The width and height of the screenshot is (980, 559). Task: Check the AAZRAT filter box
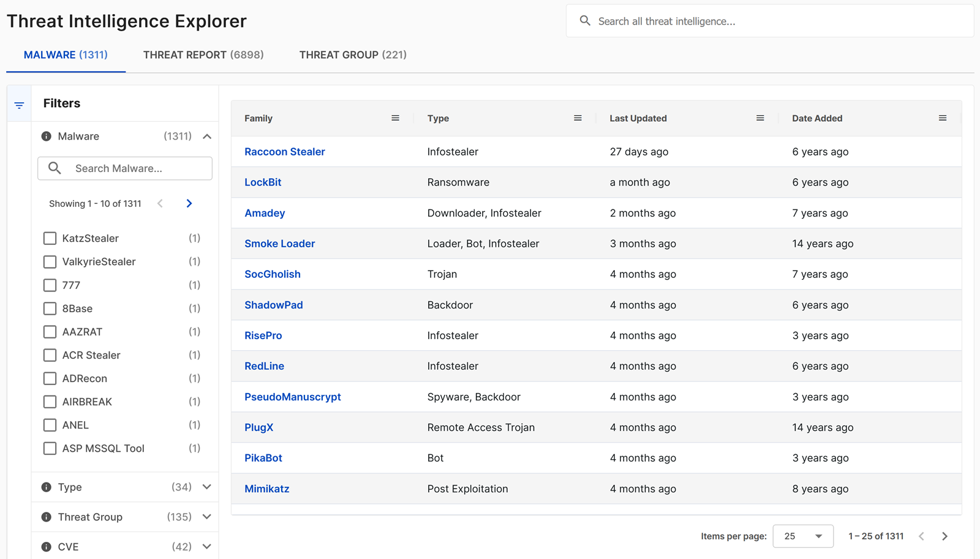50,332
